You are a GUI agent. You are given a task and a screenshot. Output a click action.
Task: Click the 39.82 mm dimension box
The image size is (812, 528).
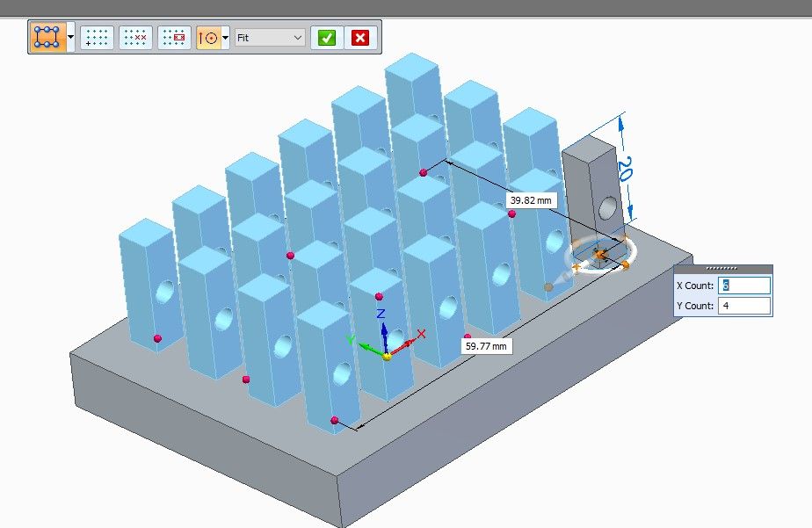click(531, 200)
